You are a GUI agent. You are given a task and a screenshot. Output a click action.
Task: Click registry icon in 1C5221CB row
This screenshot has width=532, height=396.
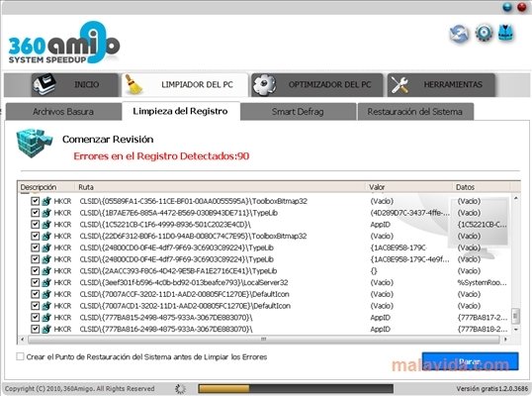pos(46,225)
